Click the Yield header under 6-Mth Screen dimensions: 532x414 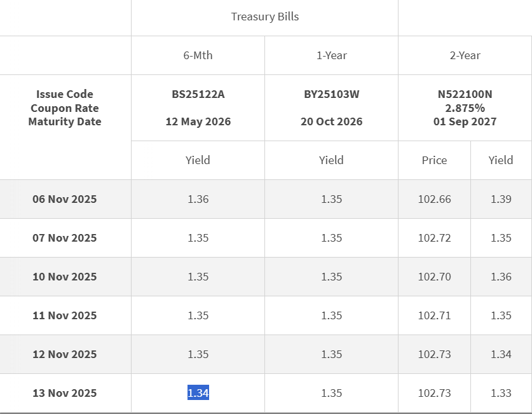pos(198,160)
